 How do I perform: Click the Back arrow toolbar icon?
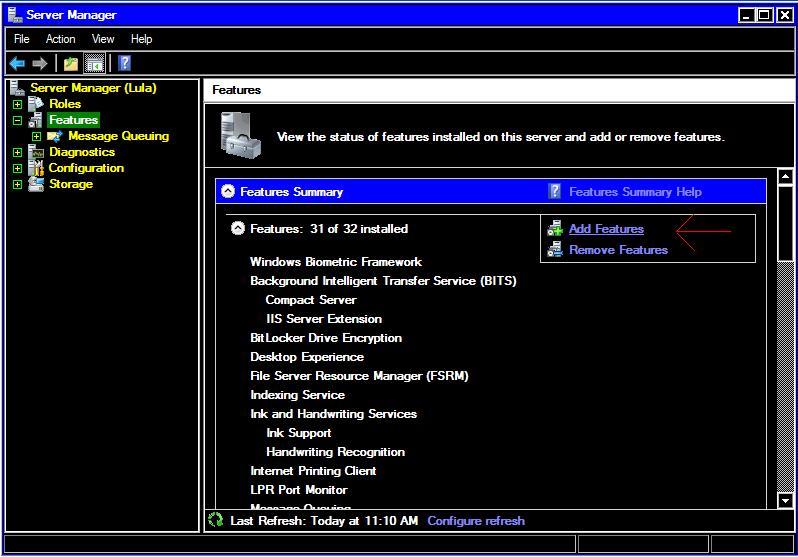[17, 64]
